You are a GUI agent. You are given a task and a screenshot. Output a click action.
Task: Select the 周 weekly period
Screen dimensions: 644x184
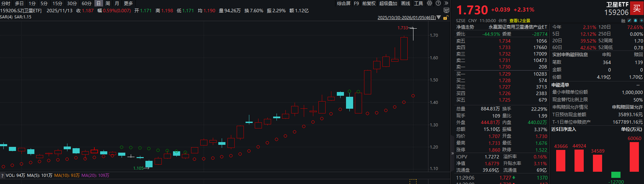point(108,3)
